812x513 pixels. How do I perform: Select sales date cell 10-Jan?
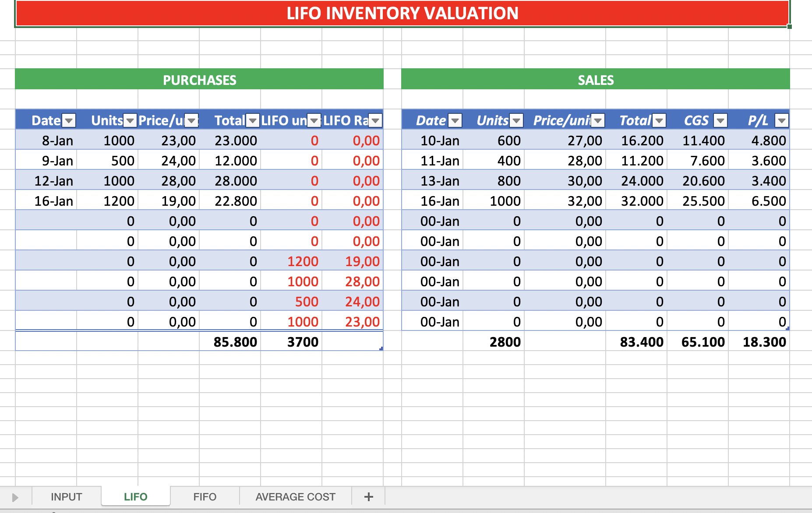(x=432, y=141)
